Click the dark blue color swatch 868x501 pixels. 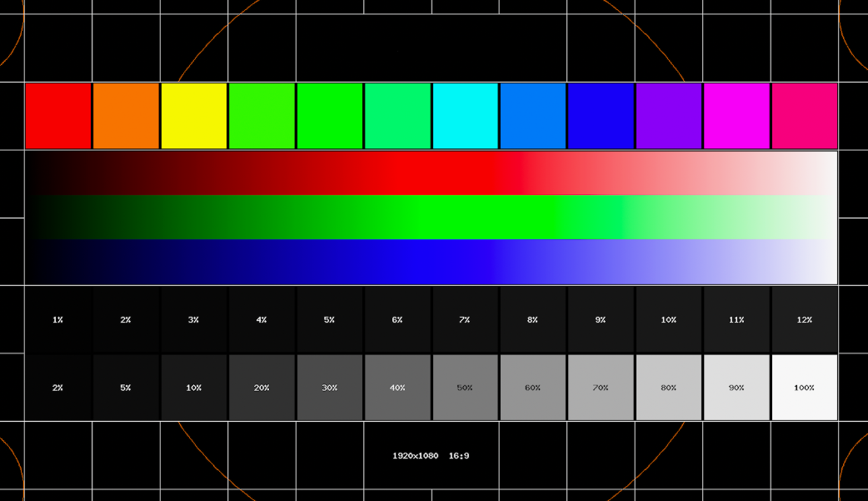[601, 116]
